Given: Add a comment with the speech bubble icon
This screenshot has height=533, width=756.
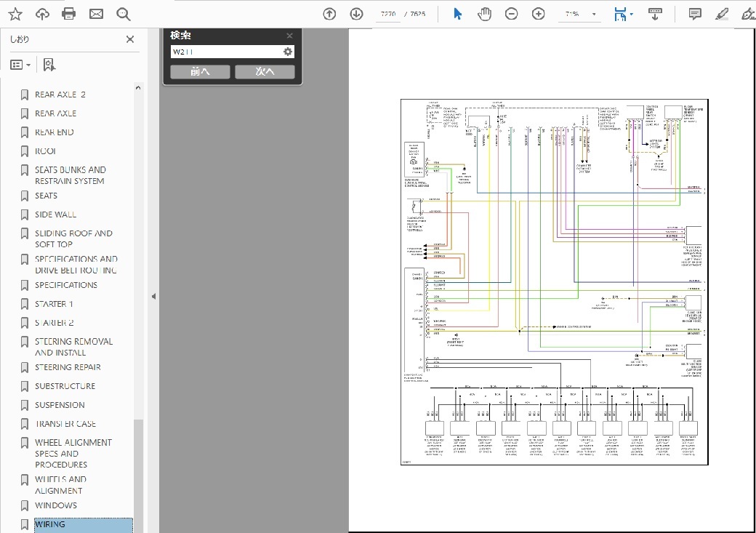Looking at the screenshot, I should (695, 14).
